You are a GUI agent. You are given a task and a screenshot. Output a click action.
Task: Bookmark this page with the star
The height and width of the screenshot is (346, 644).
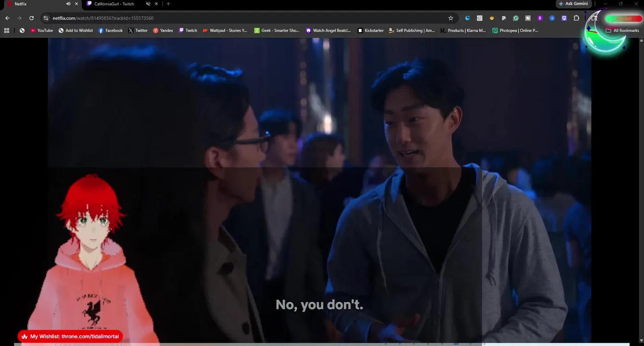(x=451, y=18)
